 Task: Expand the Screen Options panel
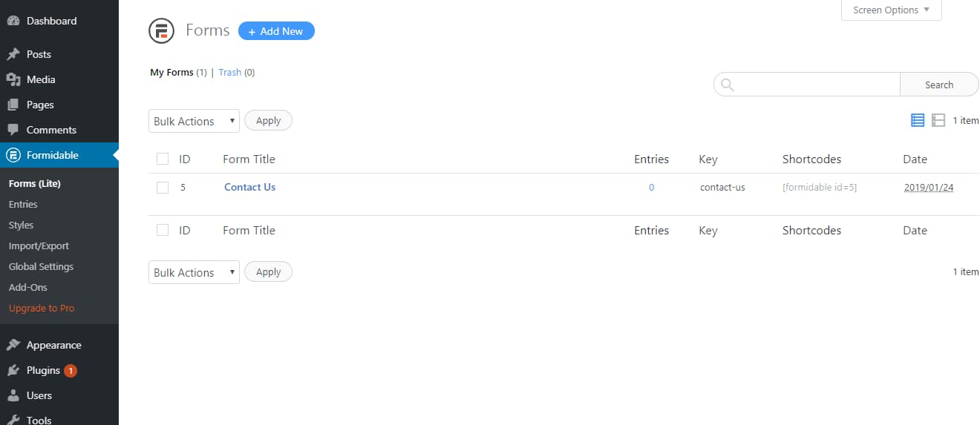pos(891,10)
